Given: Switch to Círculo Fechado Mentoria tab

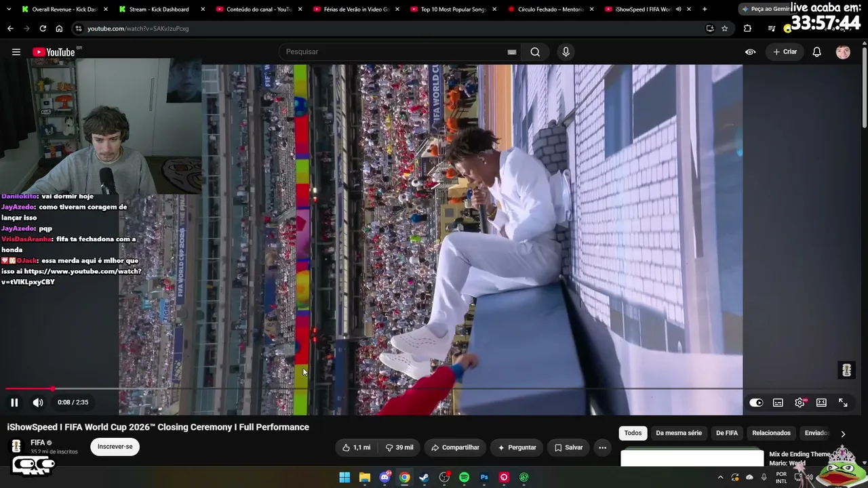Looking at the screenshot, I should (551, 9).
